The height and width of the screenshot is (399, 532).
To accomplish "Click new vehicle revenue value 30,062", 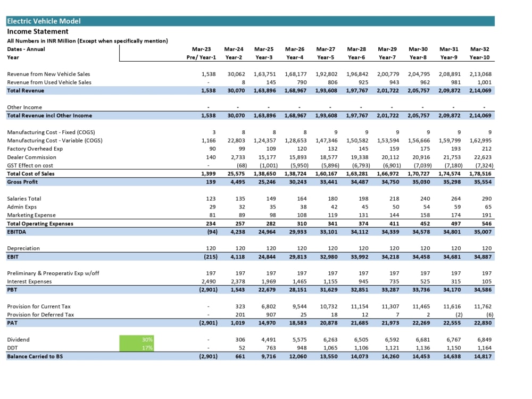I will pos(237,74).
